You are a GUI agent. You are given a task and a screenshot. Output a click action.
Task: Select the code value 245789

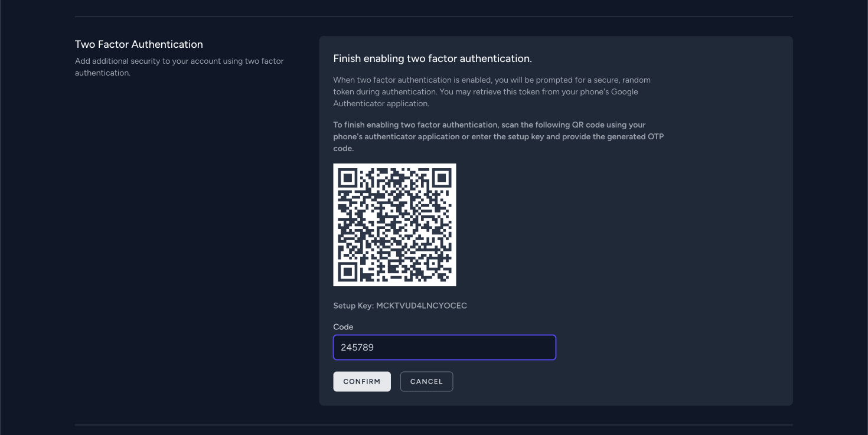click(357, 347)
